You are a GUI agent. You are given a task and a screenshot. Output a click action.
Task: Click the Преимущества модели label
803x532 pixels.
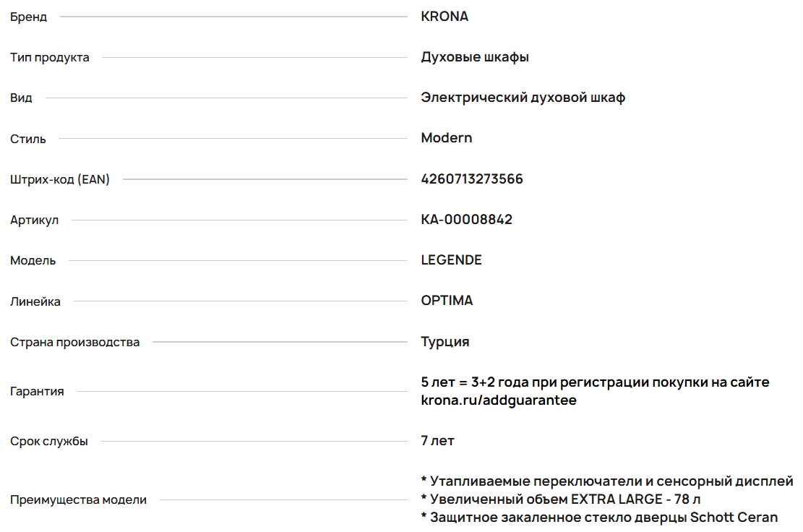[78, 500]
